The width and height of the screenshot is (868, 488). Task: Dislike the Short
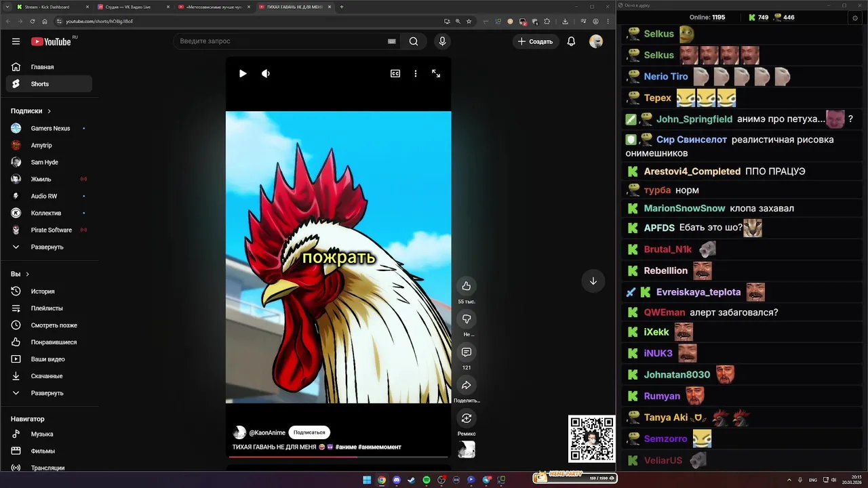(x=467, y=319)
